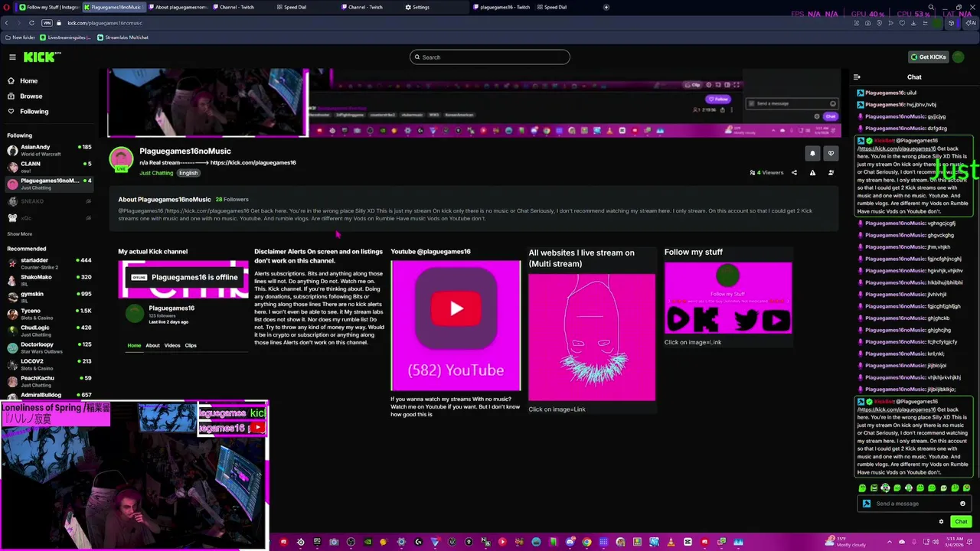980x551 pixels.
Task: Click the address bar URL kick.com
Action: point(104,23)
